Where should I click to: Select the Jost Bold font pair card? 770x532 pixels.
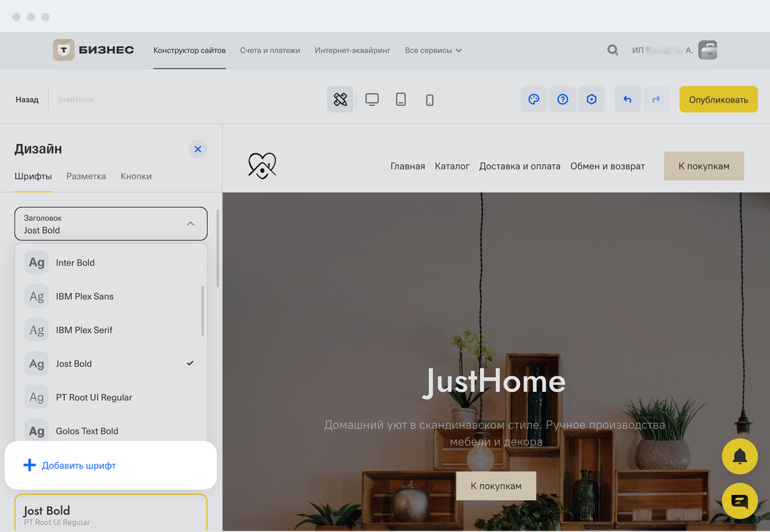click(x=111, y=514)
